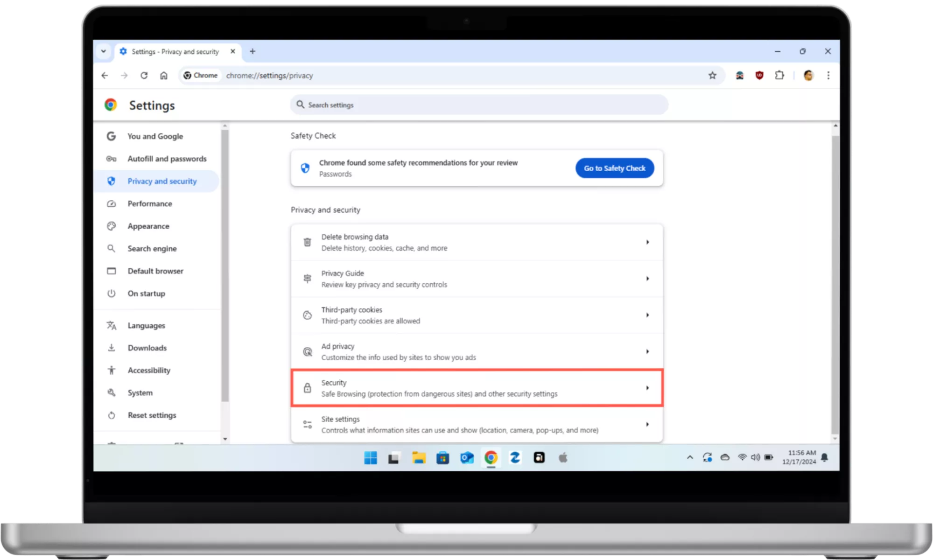The image size is (933, 560).
Task: Click the uBlock Origin extension icon
Action: 759,75
